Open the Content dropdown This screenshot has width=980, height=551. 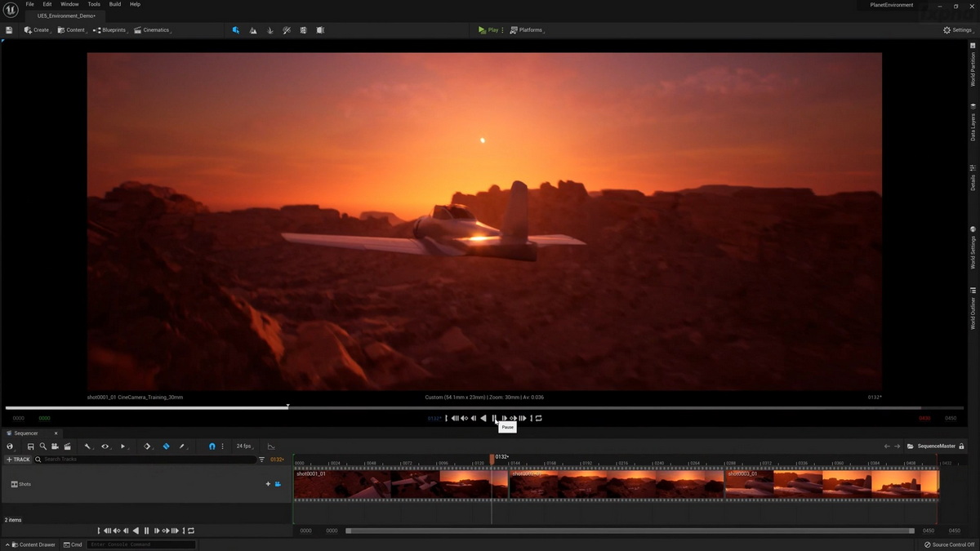[72, 30]
